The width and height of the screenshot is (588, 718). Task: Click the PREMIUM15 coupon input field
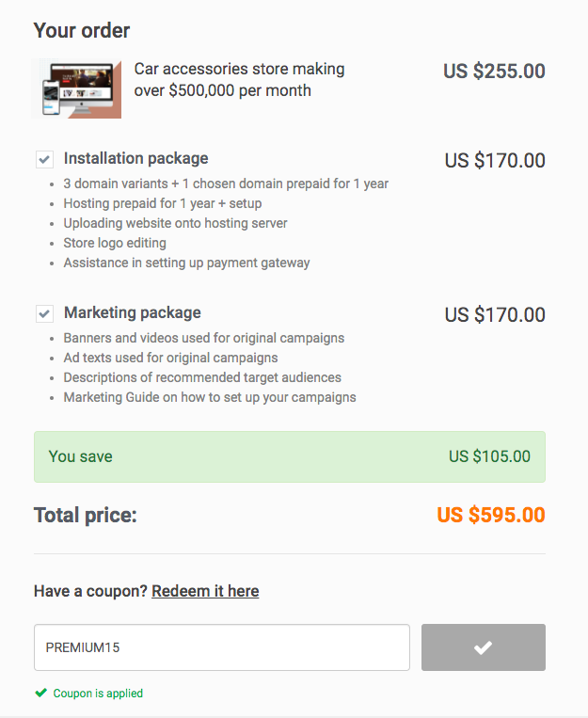[x=222, y=647]
